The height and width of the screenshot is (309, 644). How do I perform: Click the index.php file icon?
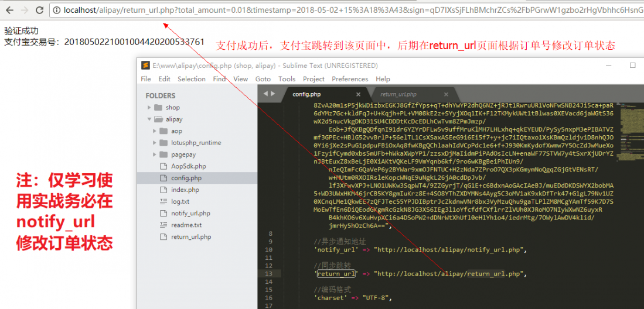click(x=164, y=190)
